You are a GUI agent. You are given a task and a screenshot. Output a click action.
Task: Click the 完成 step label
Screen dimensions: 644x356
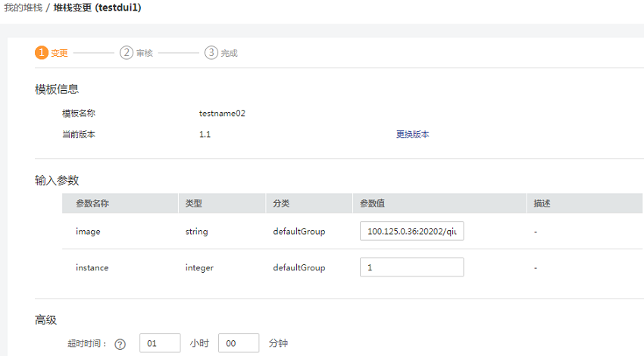click(x=229, y=53)
